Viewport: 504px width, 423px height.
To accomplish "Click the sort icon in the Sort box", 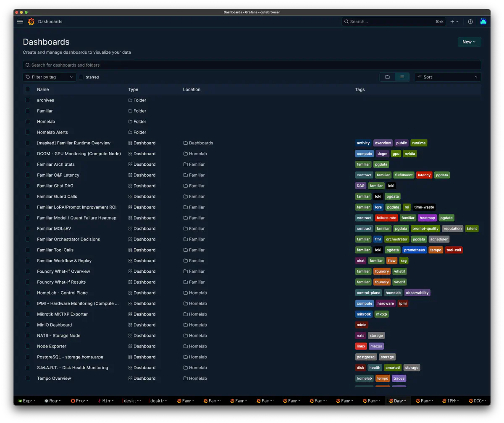I will click(420, 77).
